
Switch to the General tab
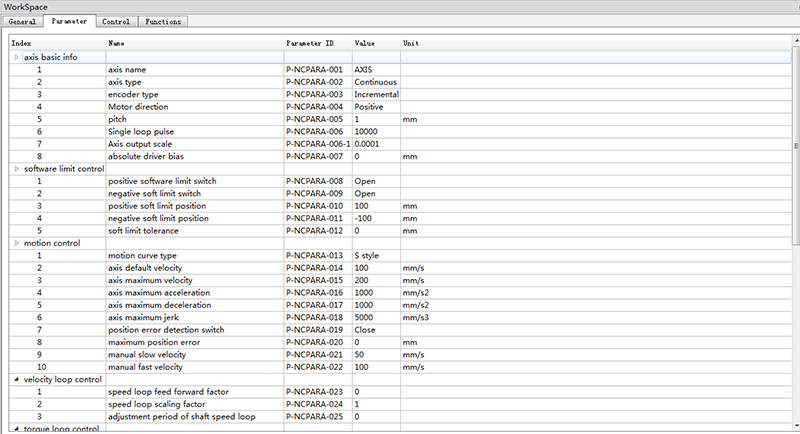[x=22, y=21]
